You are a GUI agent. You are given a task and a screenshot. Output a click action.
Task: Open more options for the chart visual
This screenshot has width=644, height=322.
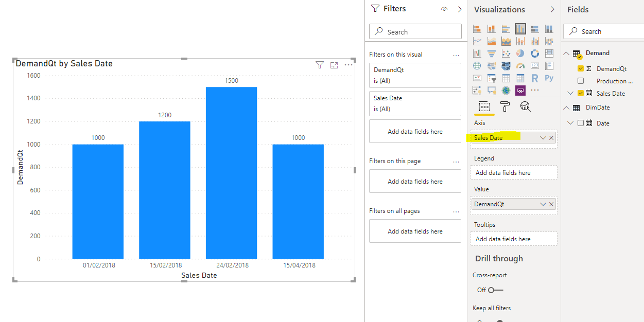(x=349, y=65)
